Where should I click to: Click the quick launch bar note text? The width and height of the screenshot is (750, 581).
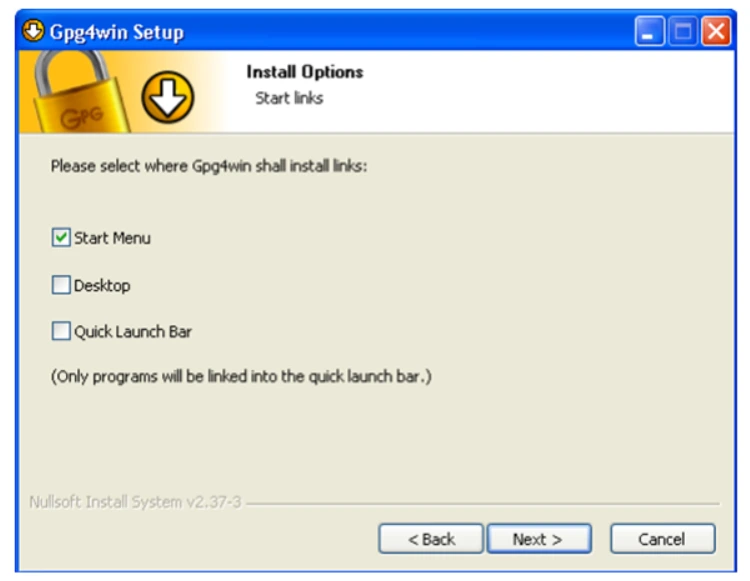pyautogui.click(x=241, y=376)
